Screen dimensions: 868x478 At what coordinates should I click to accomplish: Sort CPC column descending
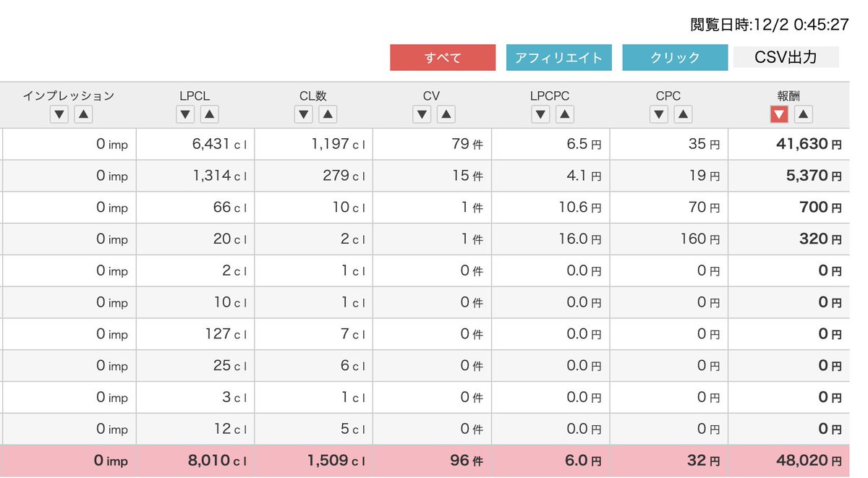click(659, 114)
